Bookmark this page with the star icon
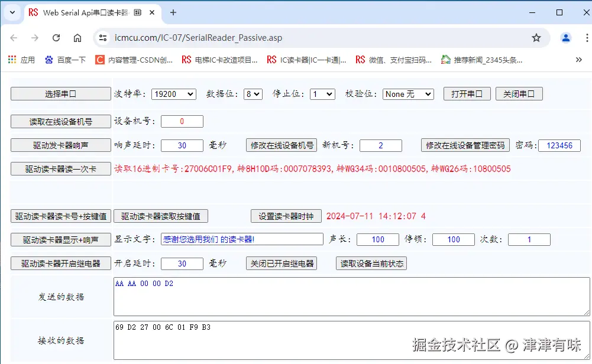 tap(536, 38)
